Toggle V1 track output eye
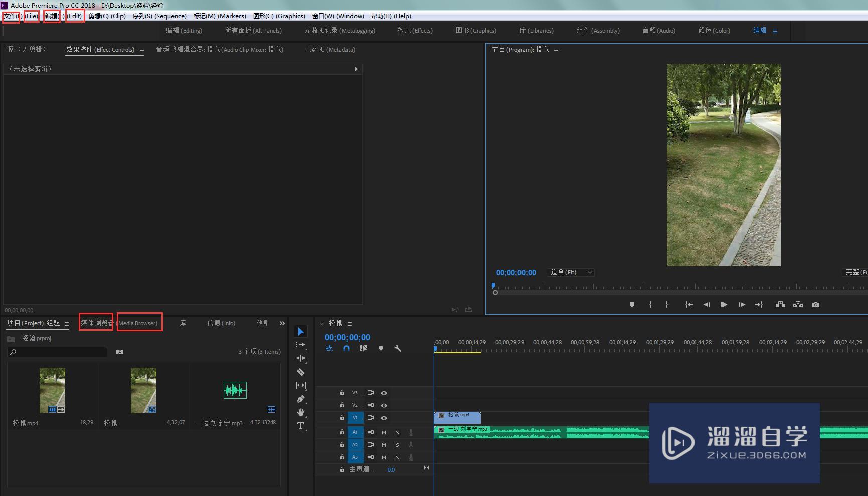Screen dimensions: 868x496 tap(384, 418)
